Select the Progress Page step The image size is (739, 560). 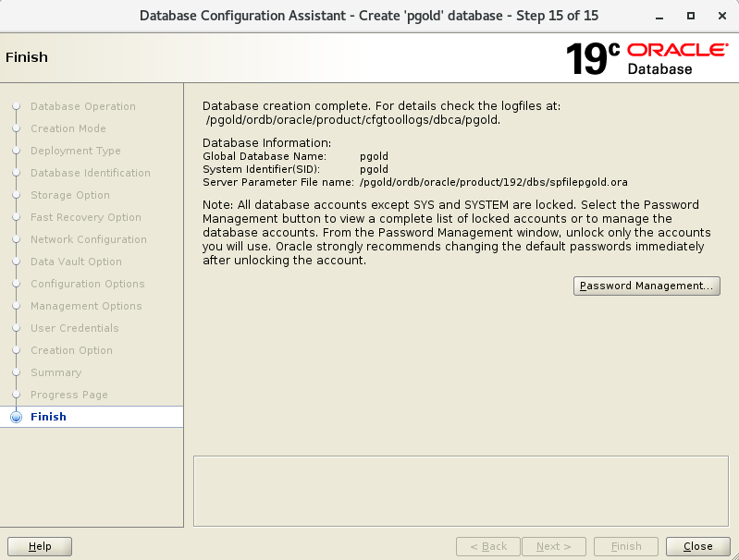(69, 395)
